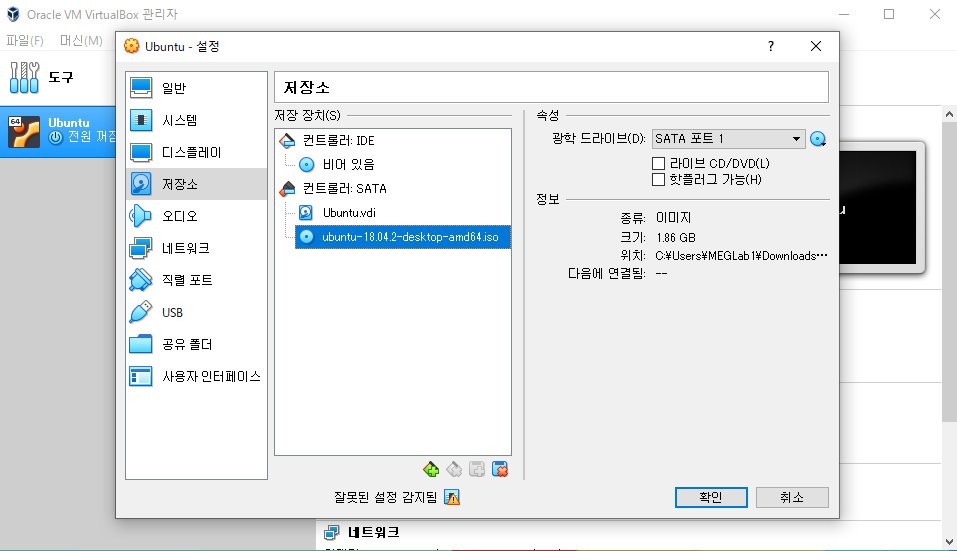The width and height of the screenshot is (957, 551).
Task: Select the Ubuntu VM in the manager list
Action: point(59,132)
